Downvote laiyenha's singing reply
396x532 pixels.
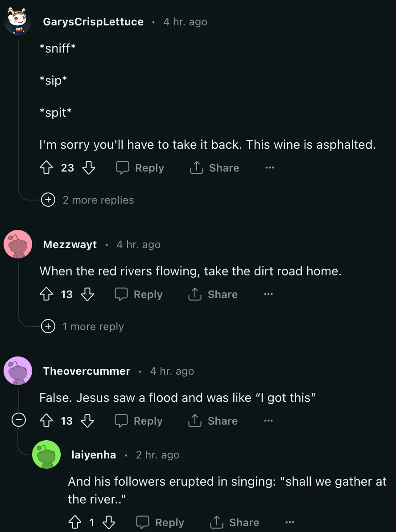tap(108, 522)
